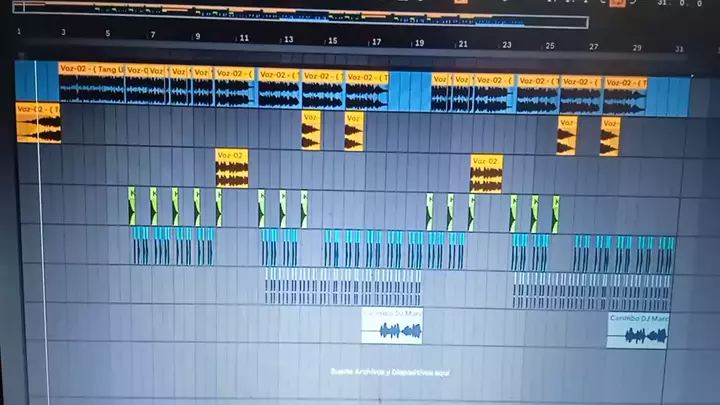The image size is (720, 405).
Task: Select the orange Voz clip under bar 13
Action: [311, 131]
